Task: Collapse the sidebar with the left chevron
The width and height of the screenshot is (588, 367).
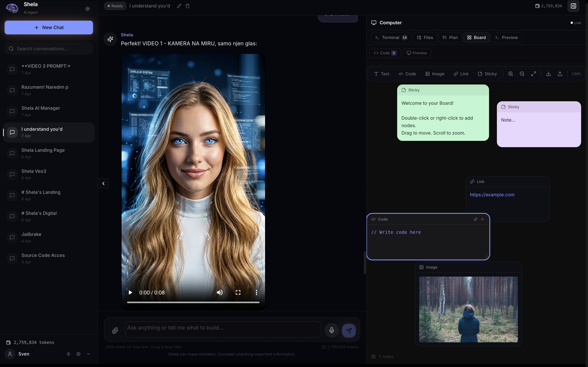Action: [x=103, y=183]
